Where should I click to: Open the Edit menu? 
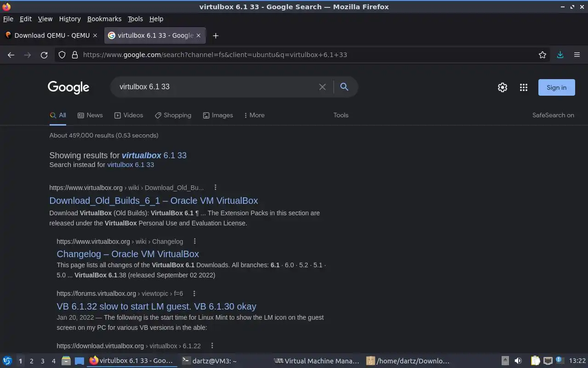(26, 19)
